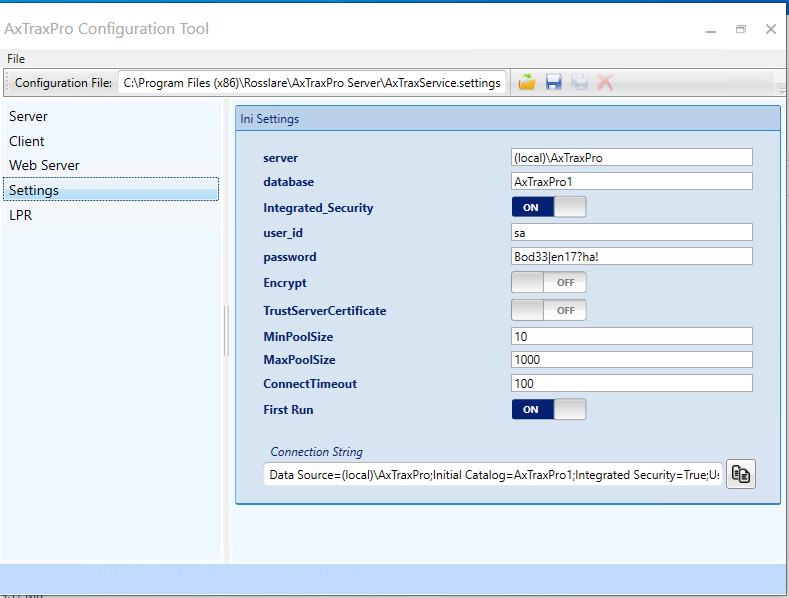
Task: Click the Integrated_Security label
Action: (318, 208)
